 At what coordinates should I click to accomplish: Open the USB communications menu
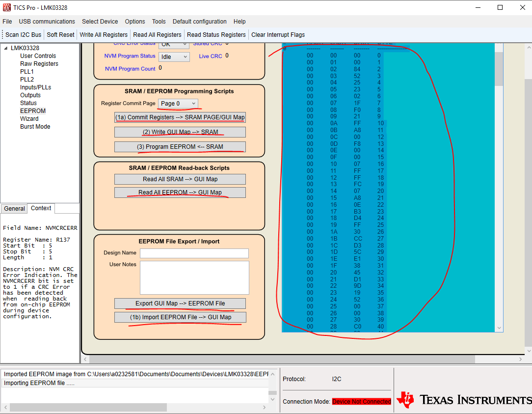(x=47, y=22)
